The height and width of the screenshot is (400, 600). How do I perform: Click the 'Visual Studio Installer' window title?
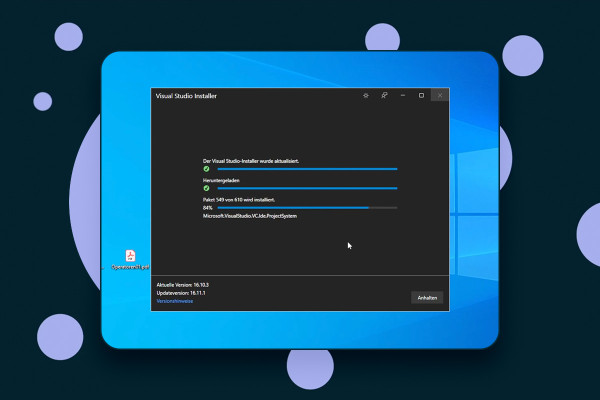point(186,96)
